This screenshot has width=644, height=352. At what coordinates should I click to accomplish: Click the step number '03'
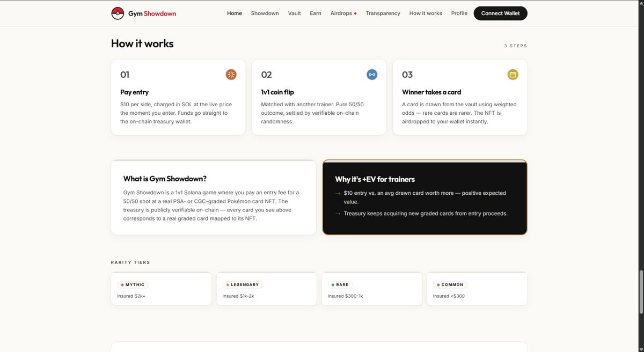pos(407,75)
